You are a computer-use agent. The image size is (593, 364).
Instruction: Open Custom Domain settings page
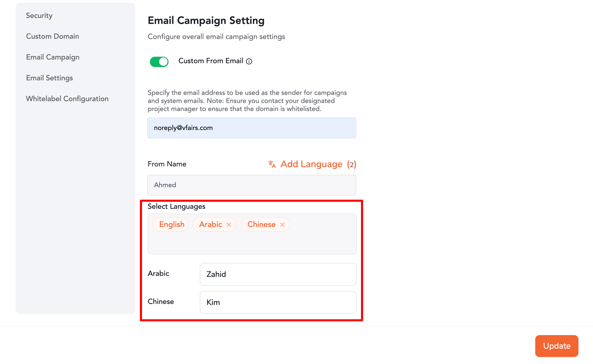(x=53, y=36)
